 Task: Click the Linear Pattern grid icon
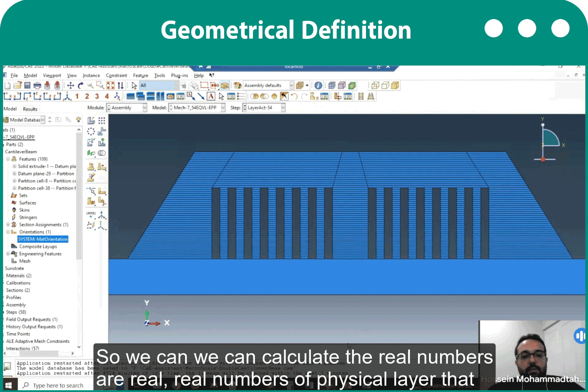point(102,120)
